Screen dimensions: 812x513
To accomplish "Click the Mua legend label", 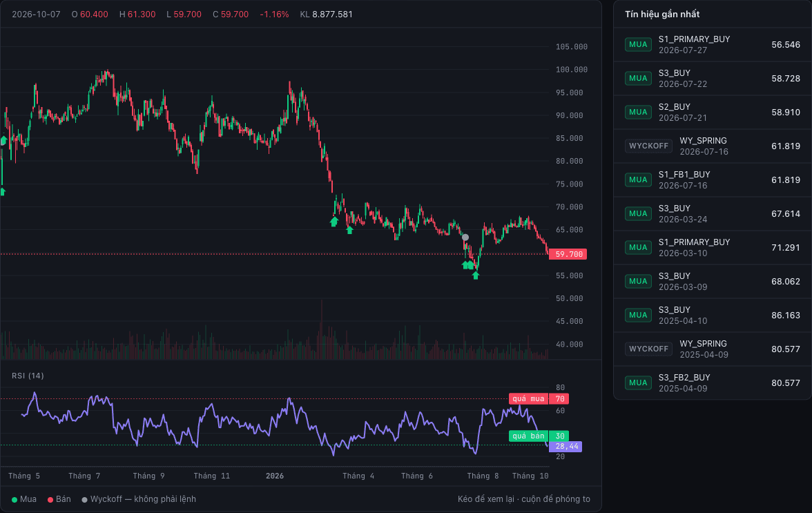I will coord(28,499).
